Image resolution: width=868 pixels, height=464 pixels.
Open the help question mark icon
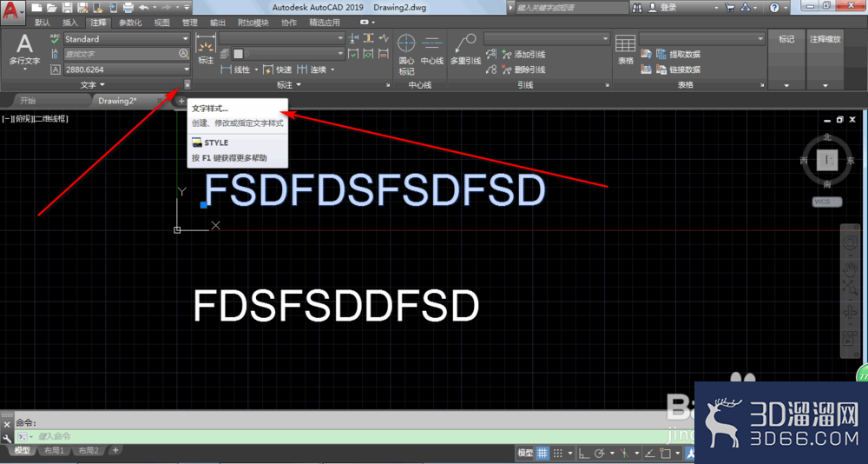click(x=774, y=8)
